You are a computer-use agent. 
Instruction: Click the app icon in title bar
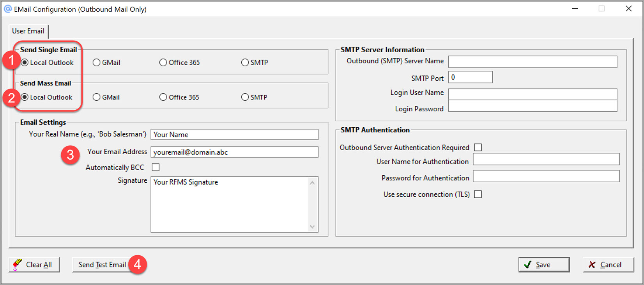pyautogui.click(x=7, y=9)
